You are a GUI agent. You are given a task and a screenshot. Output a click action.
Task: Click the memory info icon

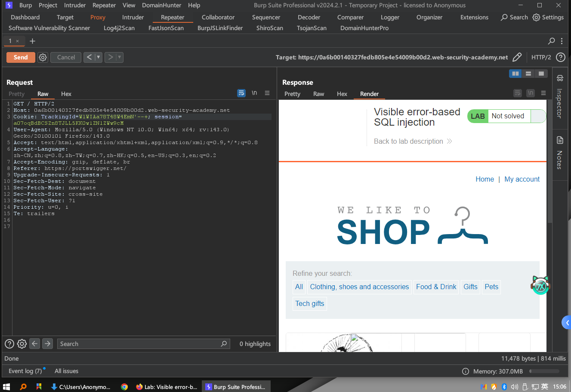pyautogui.click(x=465, y=371)
